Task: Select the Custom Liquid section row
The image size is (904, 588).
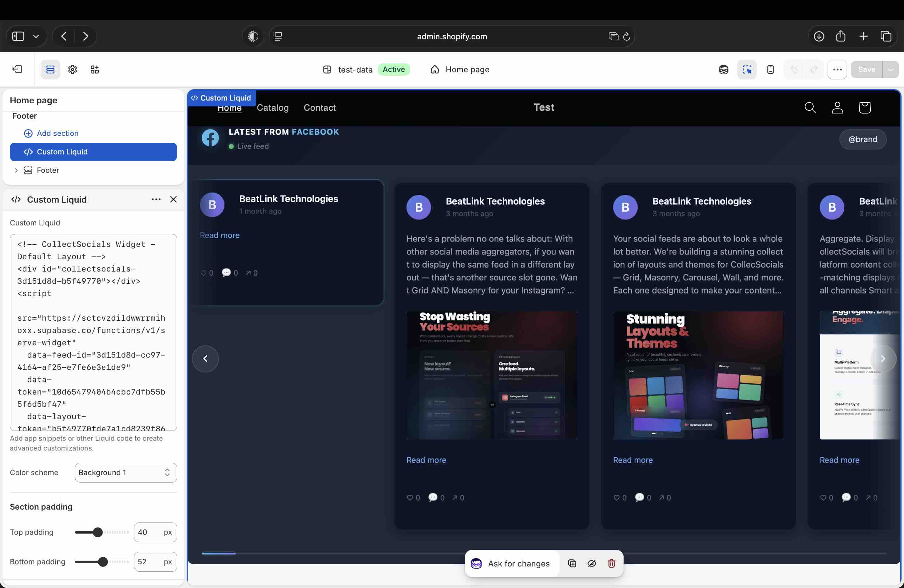Action: [x=93, y=152]
